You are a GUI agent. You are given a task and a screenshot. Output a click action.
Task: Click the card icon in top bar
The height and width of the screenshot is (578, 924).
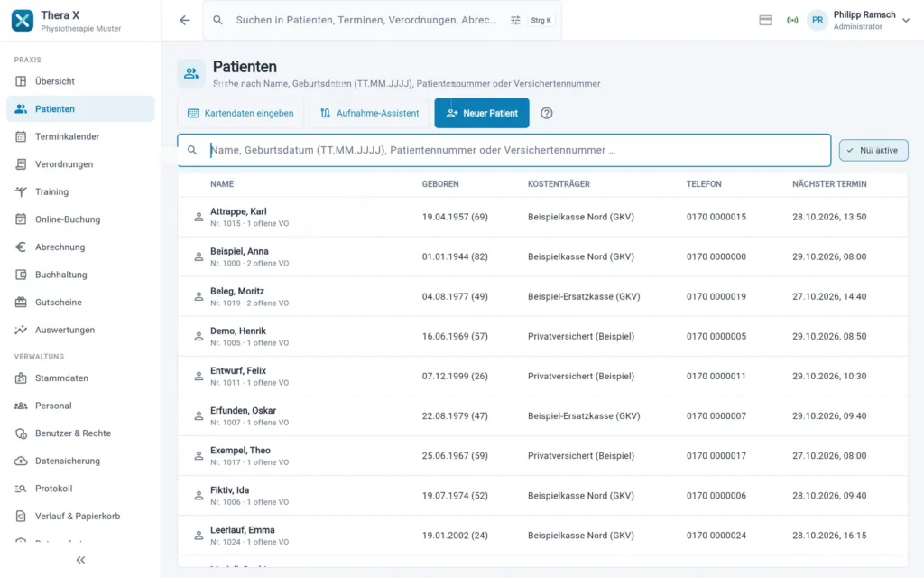click(x=765, y=20)
